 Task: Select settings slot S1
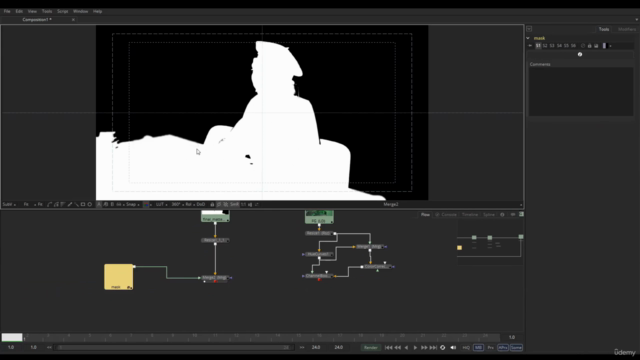click(x=538, y=46)
